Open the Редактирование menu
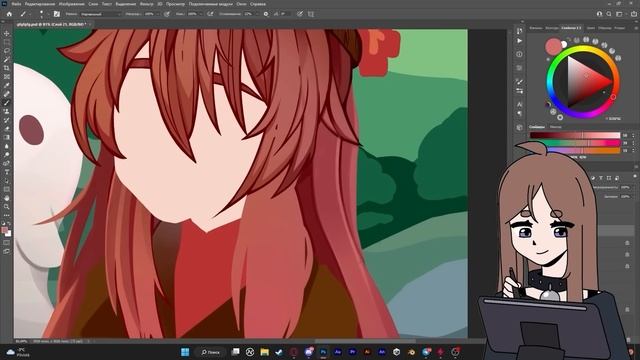Viewport: 640px width, 360px height. point(40,4)
